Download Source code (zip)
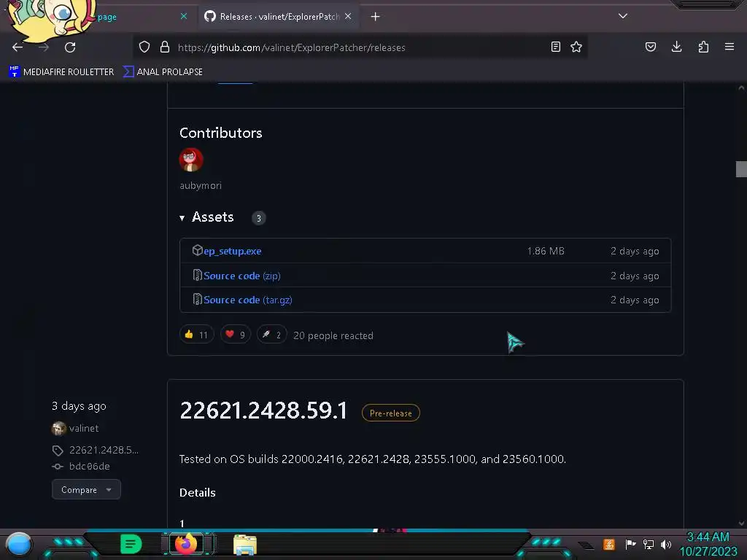Viewport: 747px width, 560px height. click(241, 276)
